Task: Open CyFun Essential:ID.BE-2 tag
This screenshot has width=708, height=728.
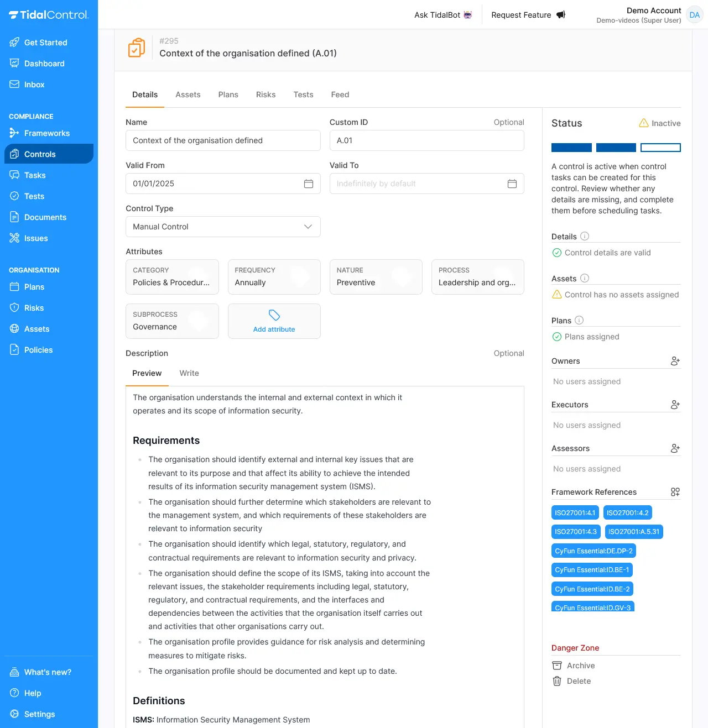Action: pyautogui.click(x=592, y=589)
